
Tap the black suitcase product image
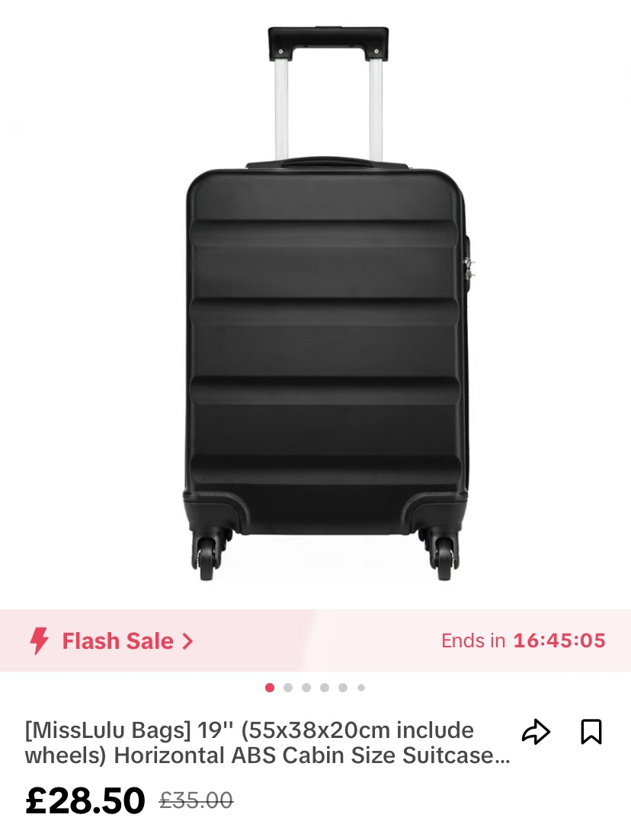pos(327,303)
